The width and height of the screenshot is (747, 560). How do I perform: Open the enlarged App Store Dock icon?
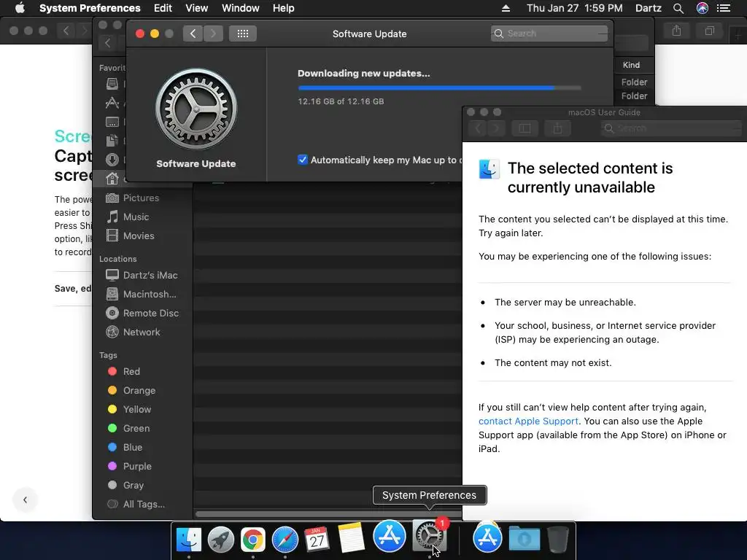pyautogui.click(x=390, y=536)
